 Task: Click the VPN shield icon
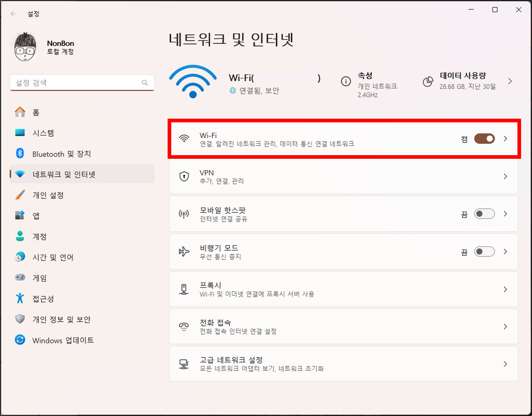[184, 176]
